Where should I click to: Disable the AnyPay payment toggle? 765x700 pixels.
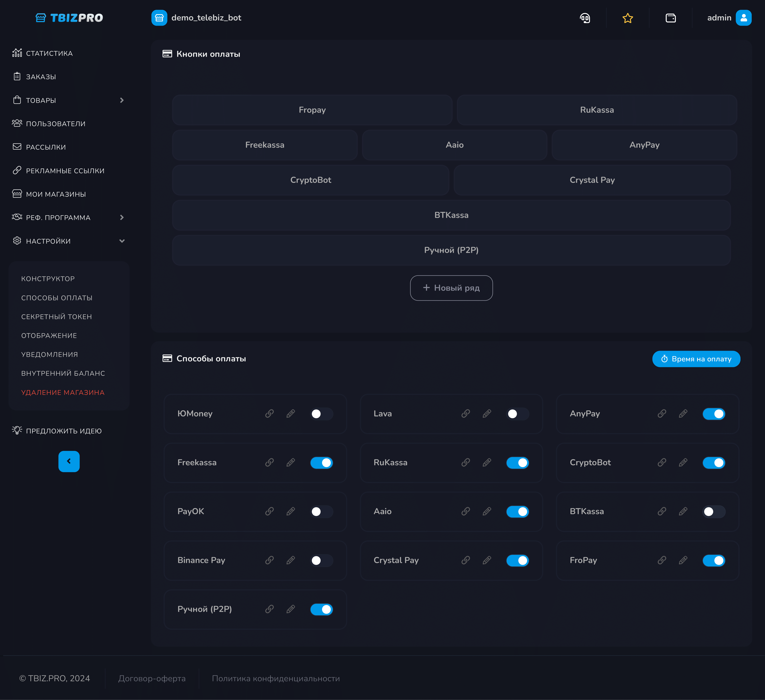click(x=714, y=414)
